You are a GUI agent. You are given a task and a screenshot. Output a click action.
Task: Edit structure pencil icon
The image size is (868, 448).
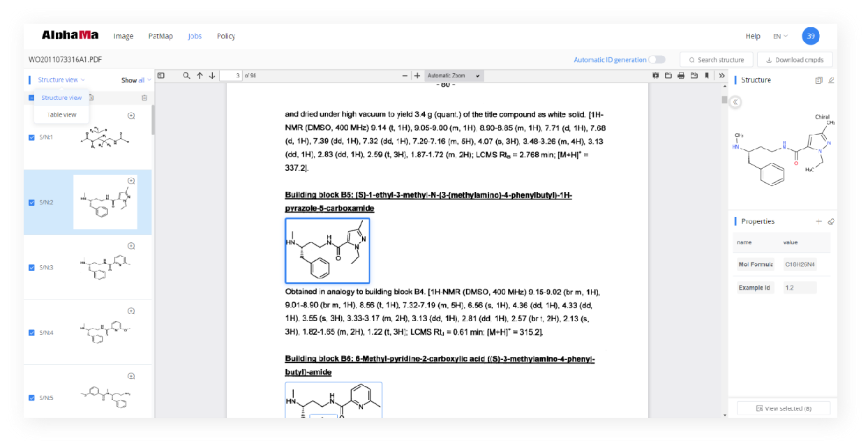(831, 80)
